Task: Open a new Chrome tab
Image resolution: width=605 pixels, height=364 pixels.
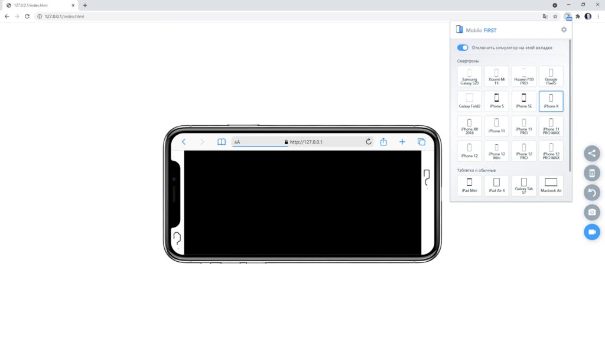Action: click(85, 5)
